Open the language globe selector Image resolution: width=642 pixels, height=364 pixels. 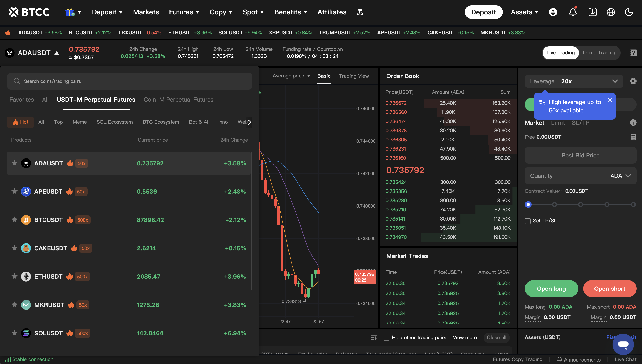(611, 12)
